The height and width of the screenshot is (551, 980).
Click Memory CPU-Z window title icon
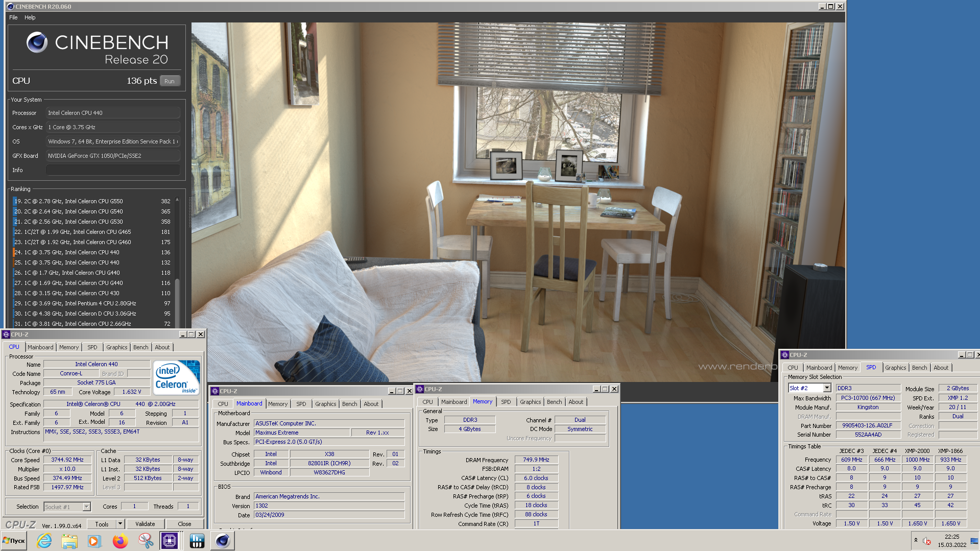420,389
